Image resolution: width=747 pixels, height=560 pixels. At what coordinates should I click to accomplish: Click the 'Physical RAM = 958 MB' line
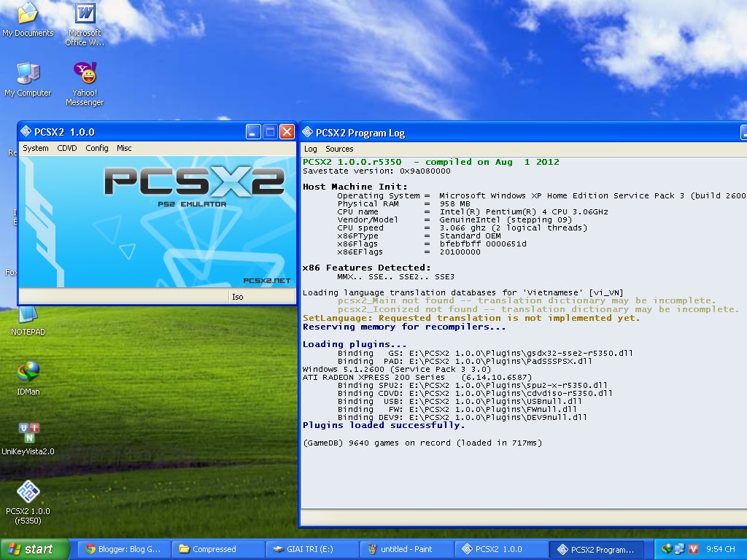coord(403,203)
